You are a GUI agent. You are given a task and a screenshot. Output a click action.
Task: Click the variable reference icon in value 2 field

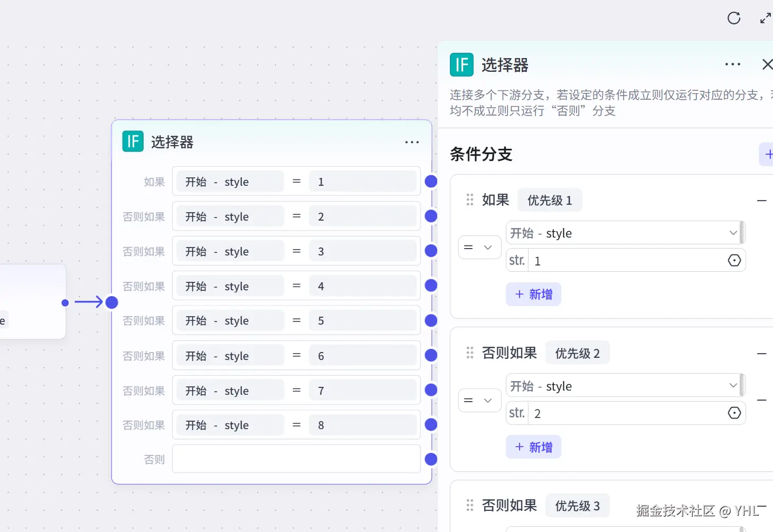click(x=734, y=413)
